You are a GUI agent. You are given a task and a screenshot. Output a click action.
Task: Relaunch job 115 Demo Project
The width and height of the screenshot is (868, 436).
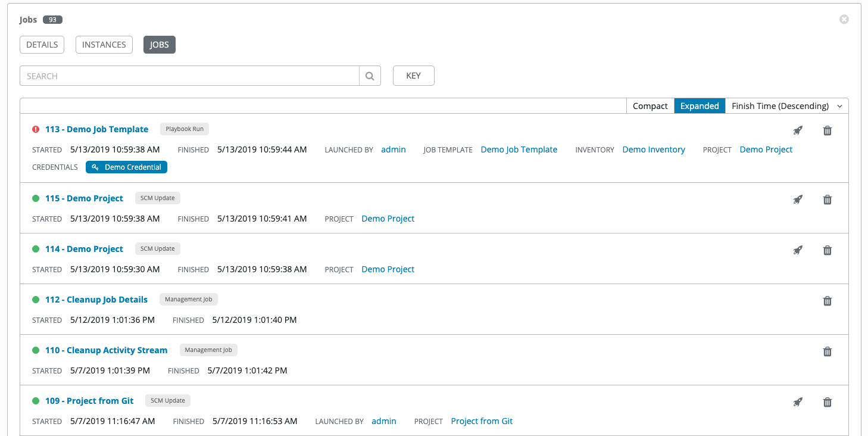798,200
